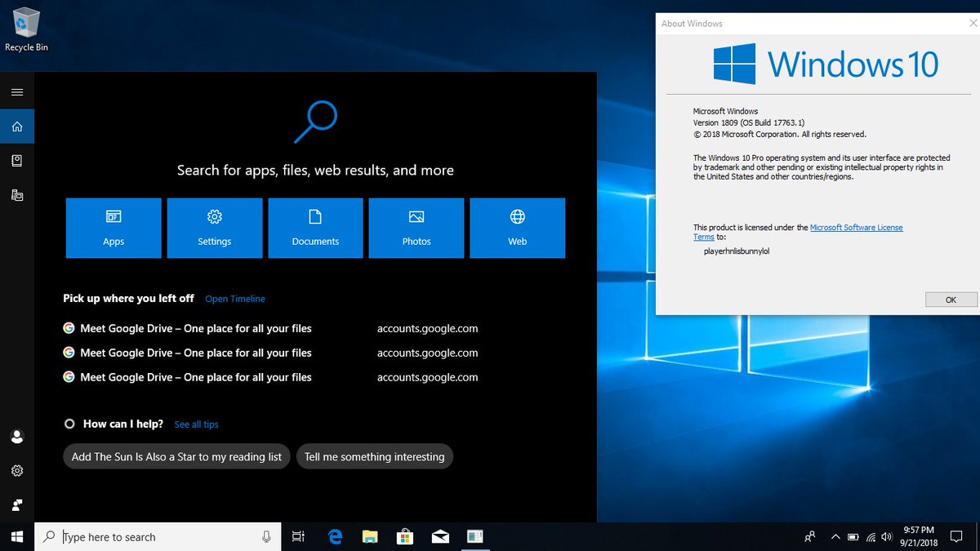
Task: Open Mail app from taskbar
Action: (x=440, y=536)
